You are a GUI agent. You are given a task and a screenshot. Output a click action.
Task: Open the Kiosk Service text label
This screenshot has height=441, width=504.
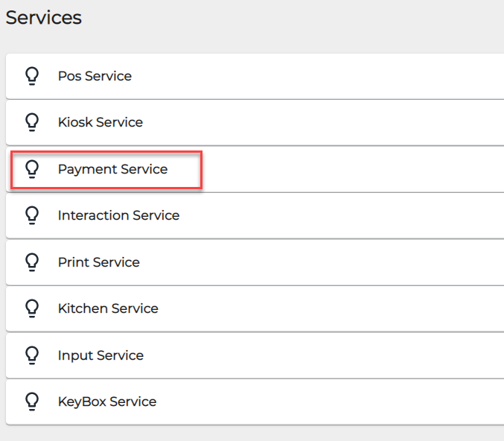(x=101, y=122)
